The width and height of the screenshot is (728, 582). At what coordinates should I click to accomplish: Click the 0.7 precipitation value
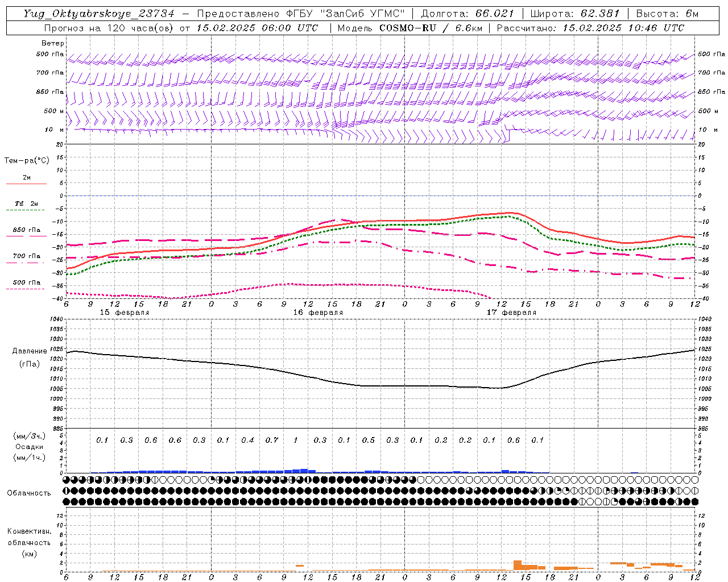click(x=272, y=440)
